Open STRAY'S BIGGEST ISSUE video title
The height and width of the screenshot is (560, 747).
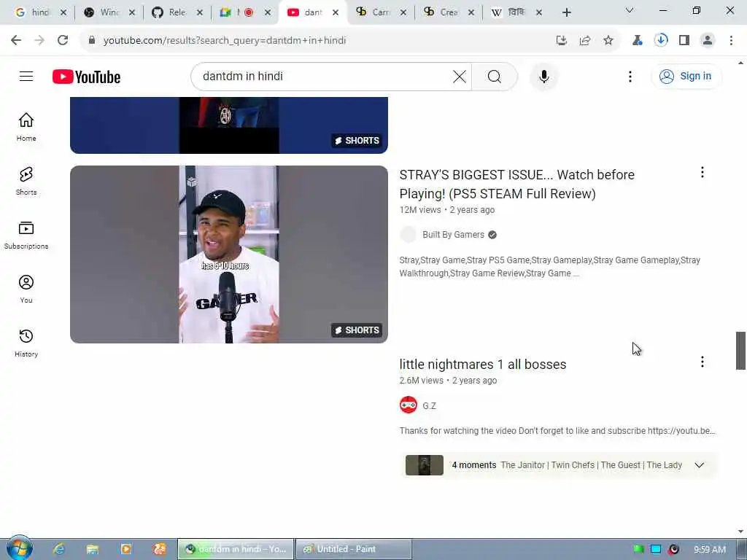517,184
